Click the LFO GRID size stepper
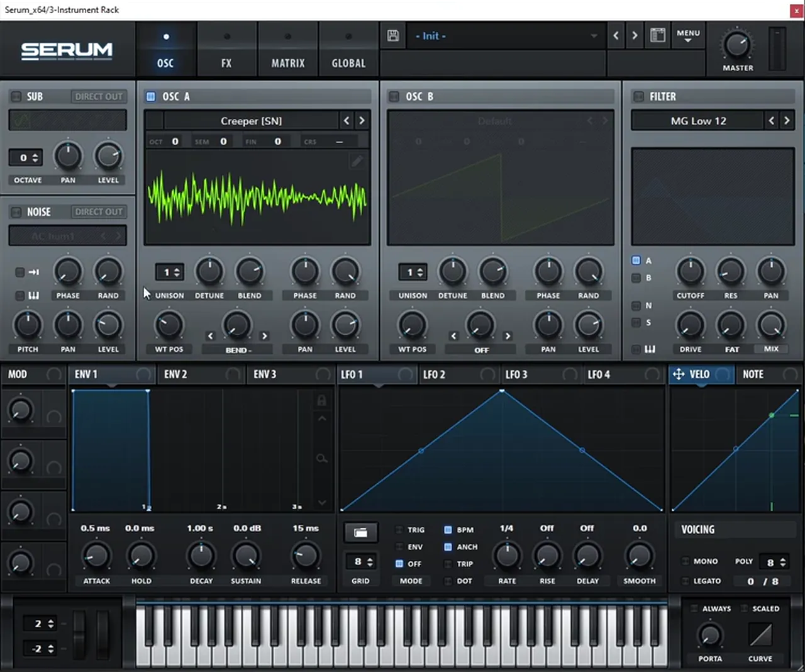 pos(360,562)
